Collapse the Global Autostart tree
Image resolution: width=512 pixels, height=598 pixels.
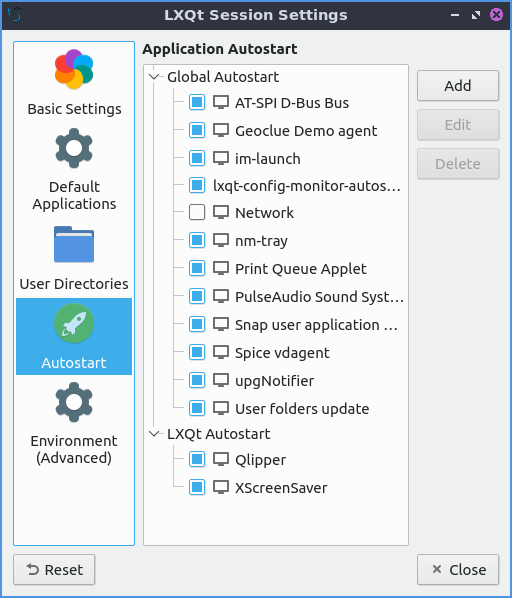[x=154, y=77]
